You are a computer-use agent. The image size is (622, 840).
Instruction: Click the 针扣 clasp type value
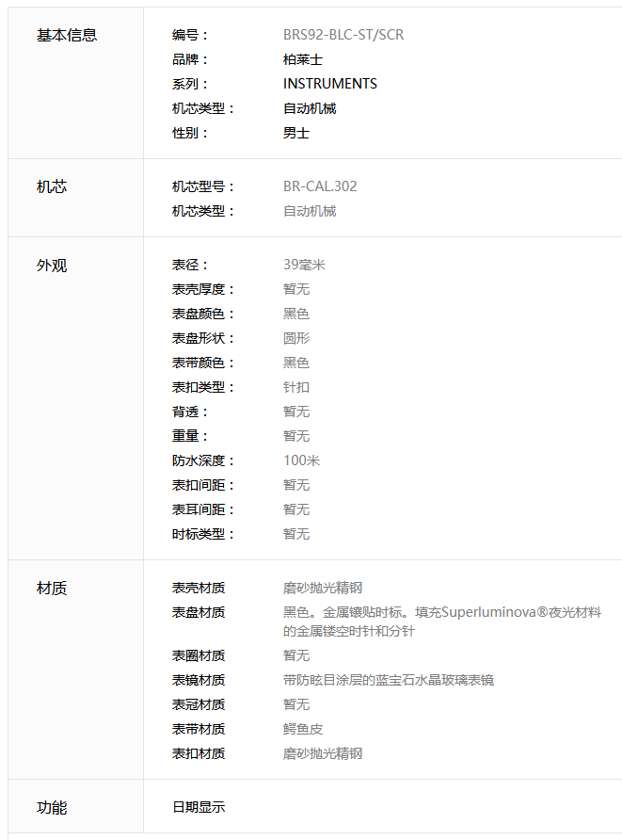[x=296, y=387]
